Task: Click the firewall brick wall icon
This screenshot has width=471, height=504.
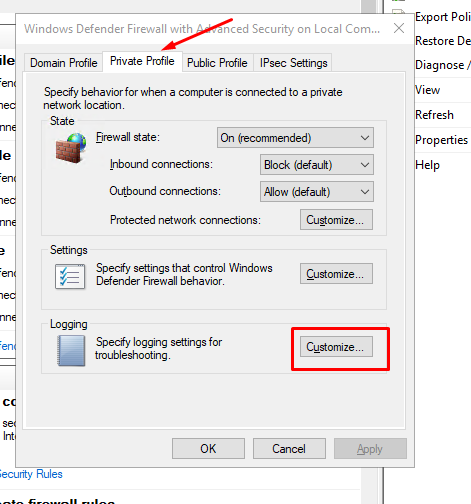Action: click(71, 148)
